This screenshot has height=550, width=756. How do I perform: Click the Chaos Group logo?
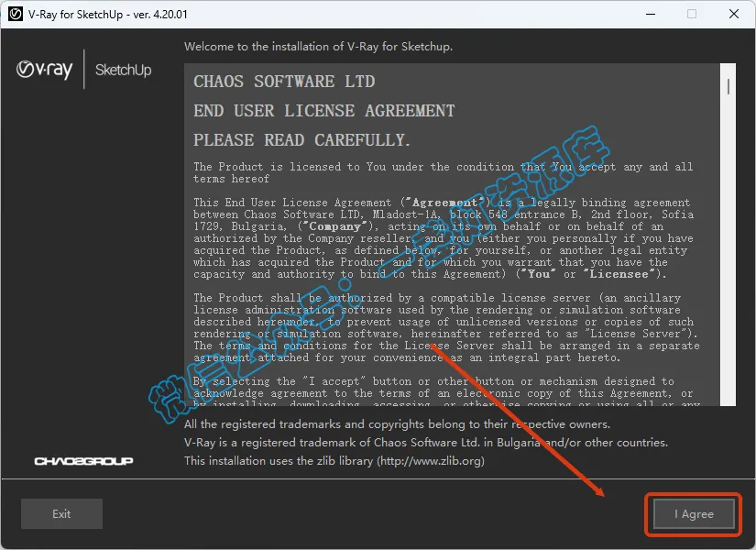84,461
